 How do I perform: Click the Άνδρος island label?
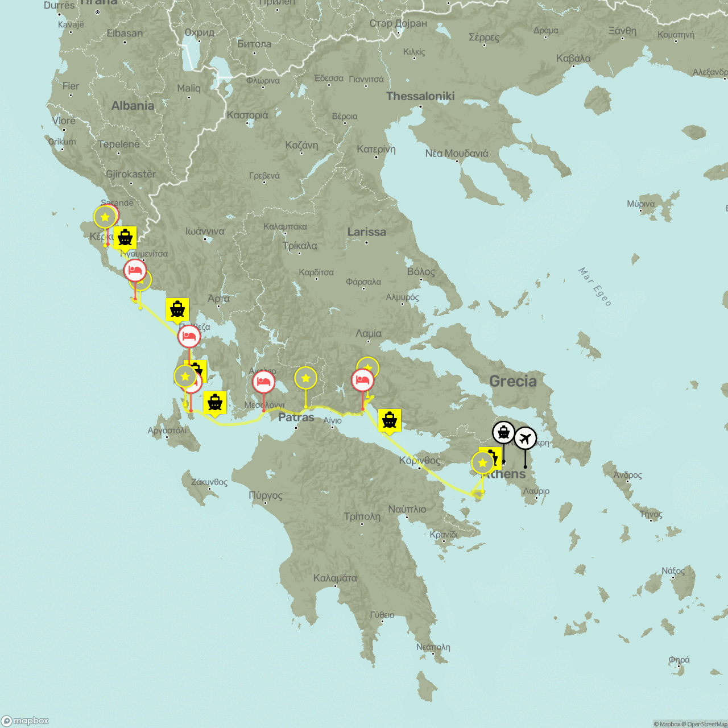coord(627,475)
